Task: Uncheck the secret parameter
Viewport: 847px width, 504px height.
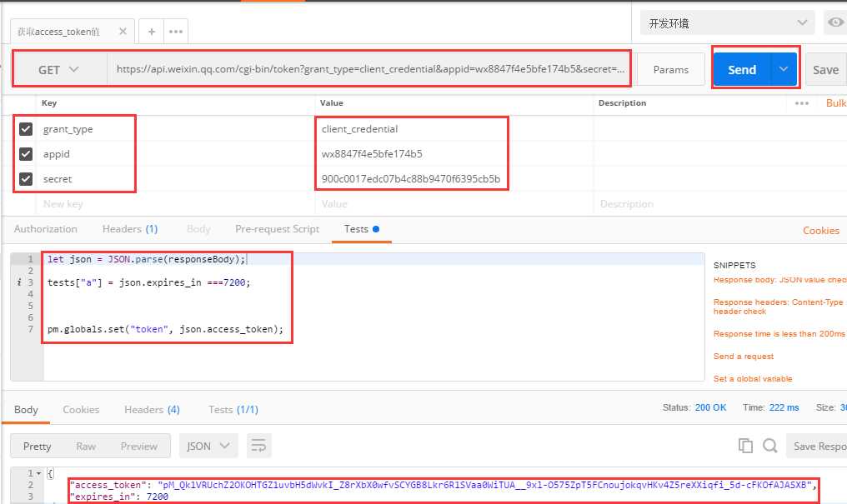Action: pos(26,178)
